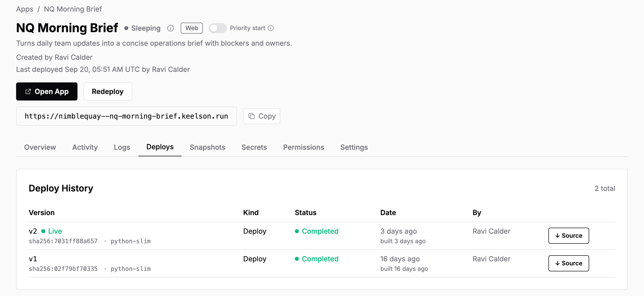The width and height of the screenshot is (644, 296).
Task: Click NQ Morning Brief breadcrumb item
Action: (73, 9)
